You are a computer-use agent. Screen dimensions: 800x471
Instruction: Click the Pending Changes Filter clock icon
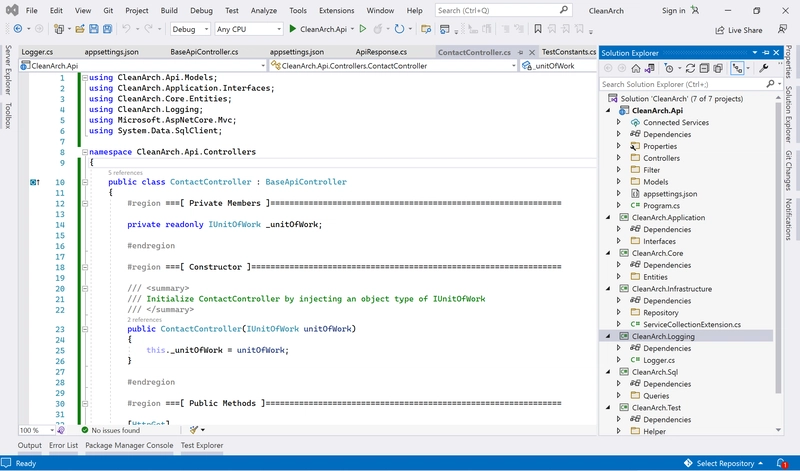pyautogui.click(x=668, y=68)
